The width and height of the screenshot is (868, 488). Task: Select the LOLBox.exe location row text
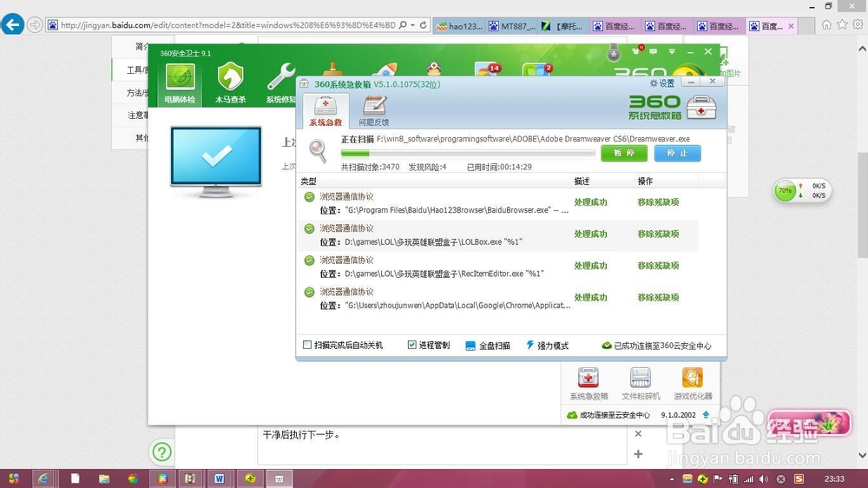pyautogui.click(x=421, y=242)
